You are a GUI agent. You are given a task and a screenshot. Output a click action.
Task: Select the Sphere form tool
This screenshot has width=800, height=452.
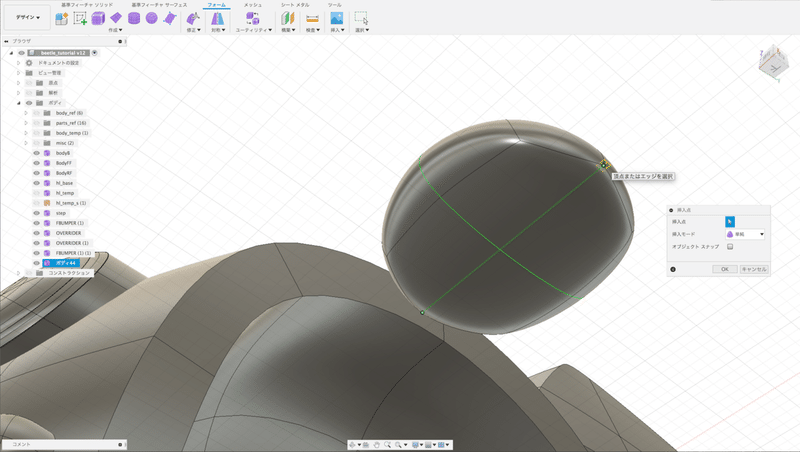coord(152,18)
